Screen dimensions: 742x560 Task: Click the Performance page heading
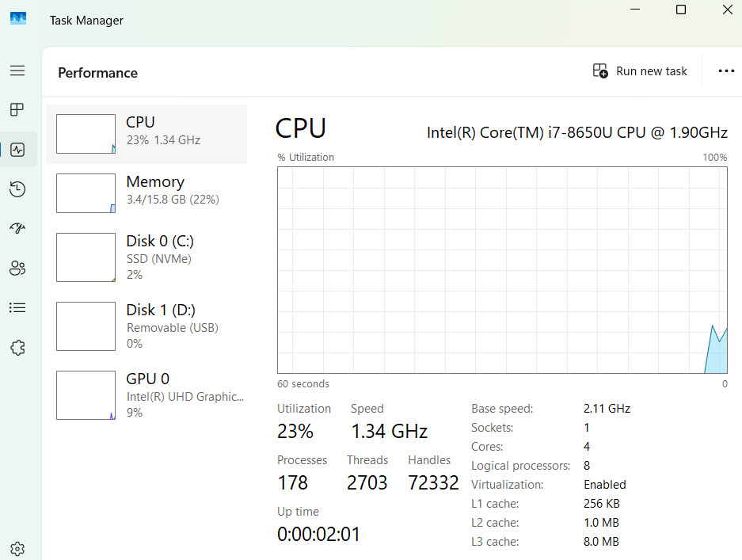pos(98,73)
